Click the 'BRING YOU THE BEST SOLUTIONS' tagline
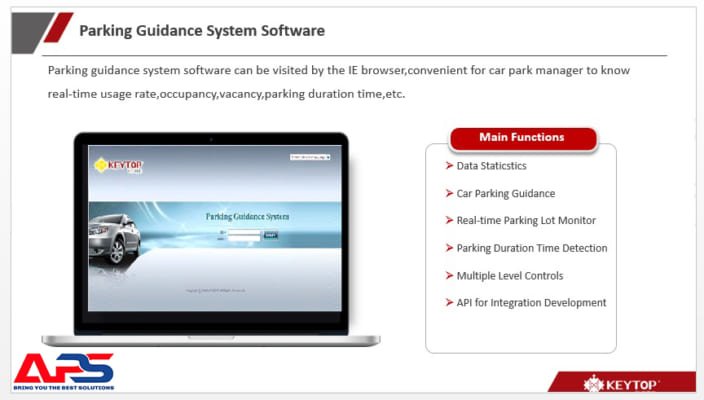704x400 pixels. click(64, 387)
